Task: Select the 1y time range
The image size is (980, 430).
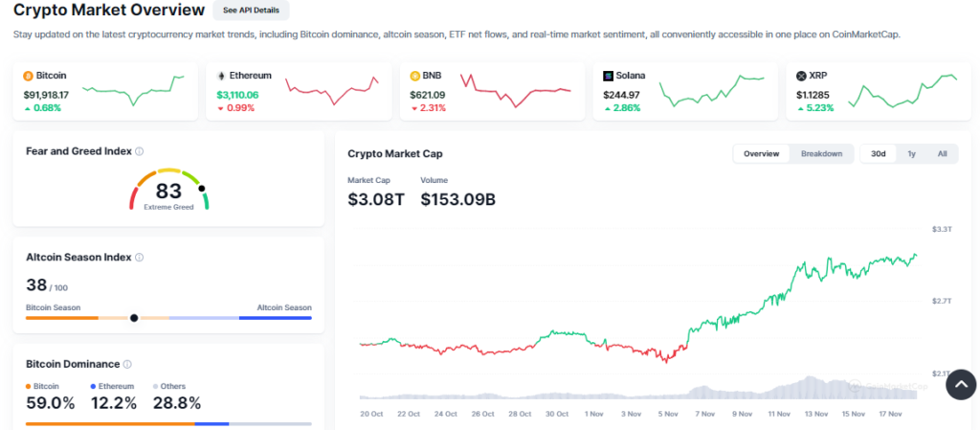Action: (911, 154)
